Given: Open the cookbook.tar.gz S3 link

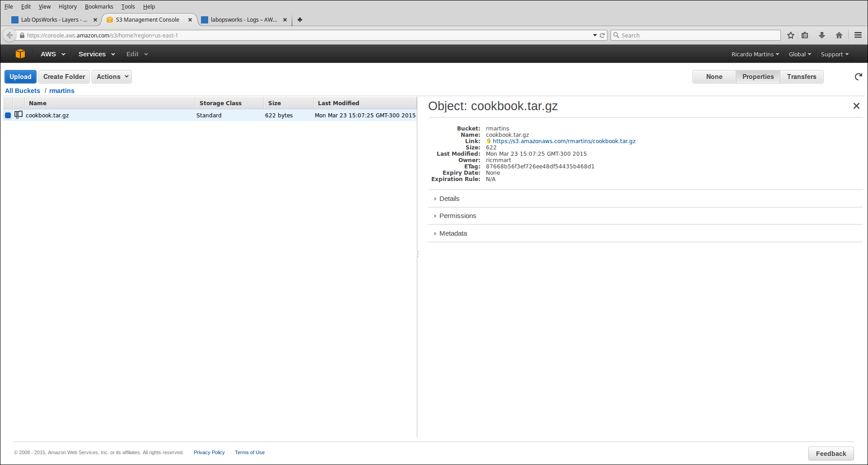Looking at the screenshot, I should pyautogui.click(x=564, y=141).
